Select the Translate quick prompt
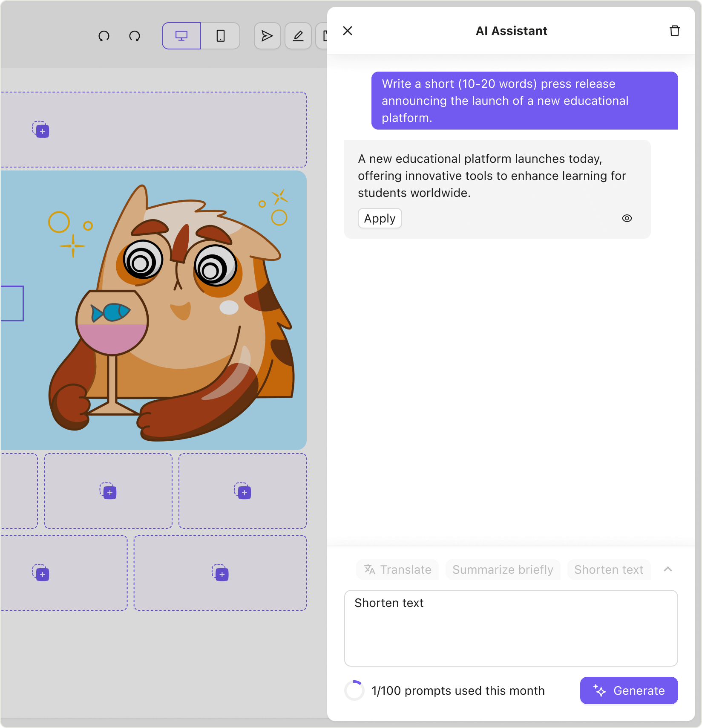 (x=397, y=569)
